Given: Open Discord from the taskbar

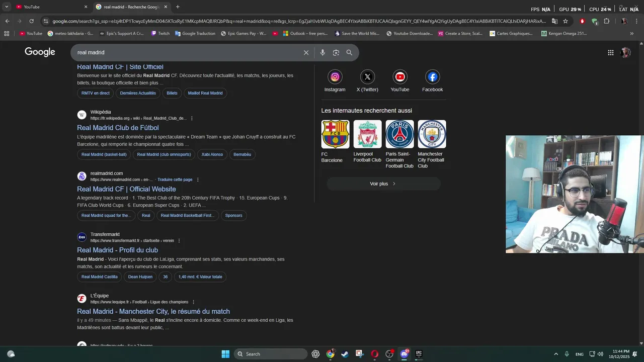Looking at the screenshot, I should point(404,354).
